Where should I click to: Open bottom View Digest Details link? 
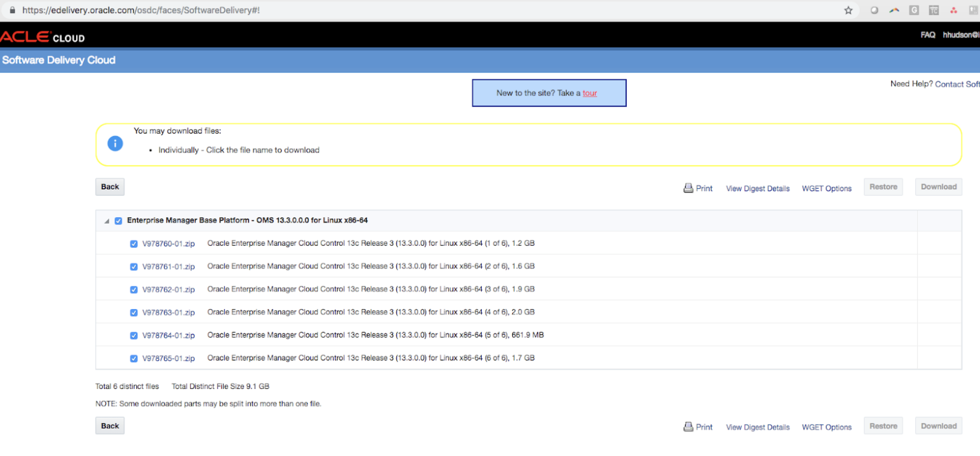758,427
